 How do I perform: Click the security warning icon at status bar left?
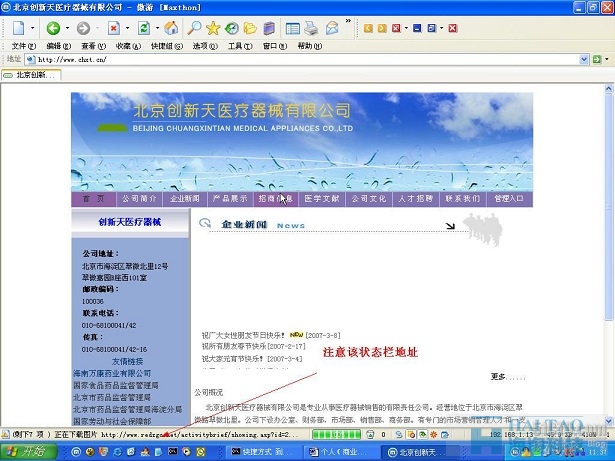[x=5, y=434]
